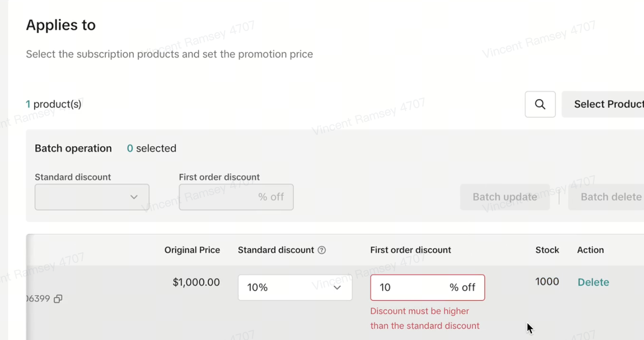Viewport: 644px width, 340px height.
Task: Click the "0 selected" batch counter
Action: pyautogui.click(x=151, y=149)
